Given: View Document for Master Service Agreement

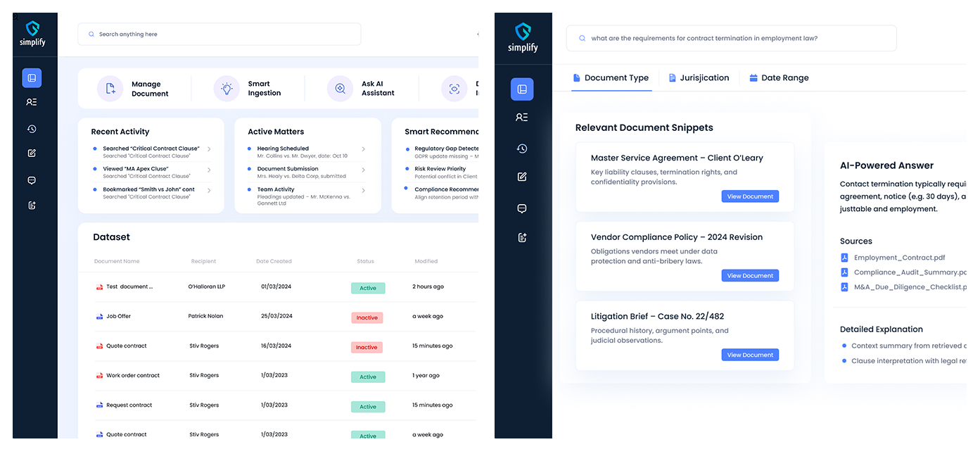Looking at the screenshot, I should click(750, 197).
